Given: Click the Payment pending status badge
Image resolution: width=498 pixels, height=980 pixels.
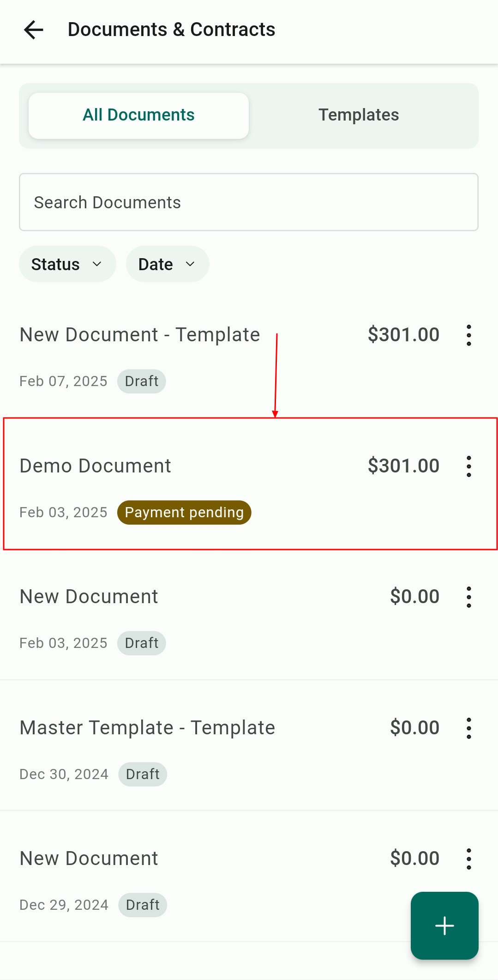Looking at the screenshot, I should click(184, 513).
